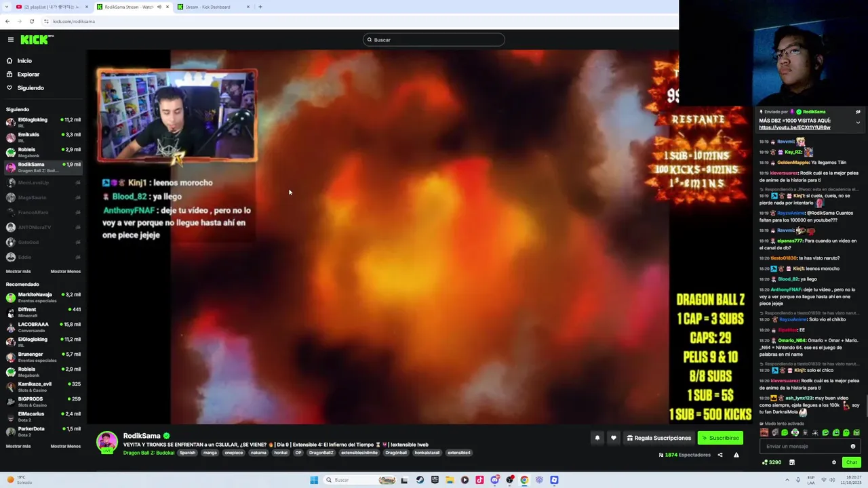
Task: Open Dragon Ball Z: Budokai category link
Action: pyautogui.click(x=149, y=453)
